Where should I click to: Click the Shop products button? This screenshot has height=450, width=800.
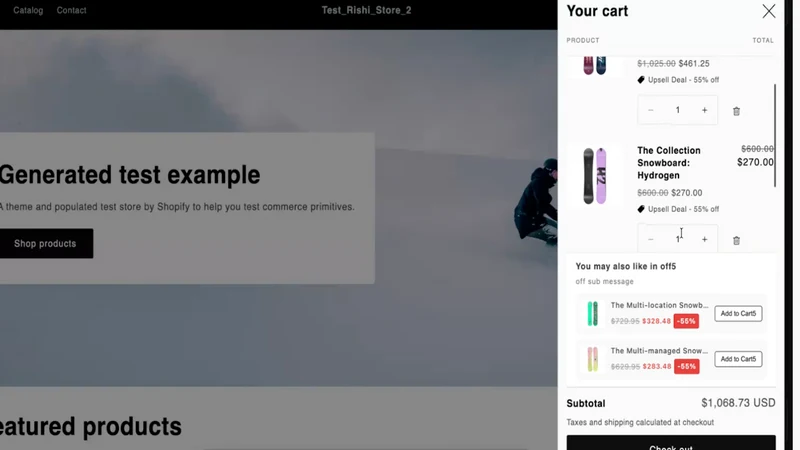(45, 243)
